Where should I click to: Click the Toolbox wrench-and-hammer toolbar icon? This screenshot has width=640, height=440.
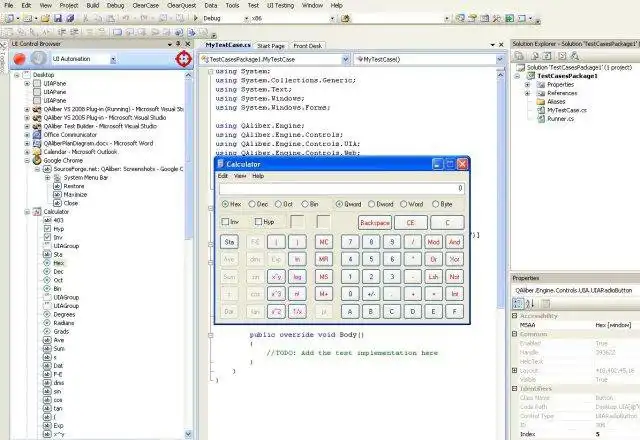(x=497, y=18)
